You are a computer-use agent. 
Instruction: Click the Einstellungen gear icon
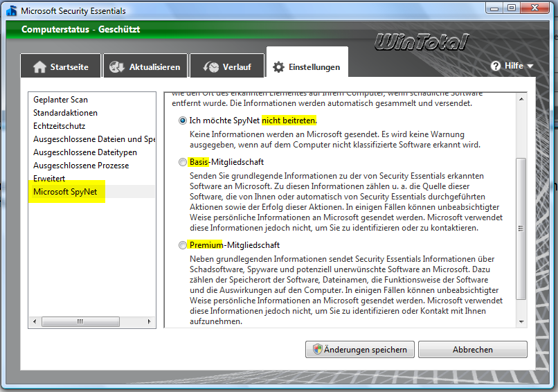pos(278,67)
